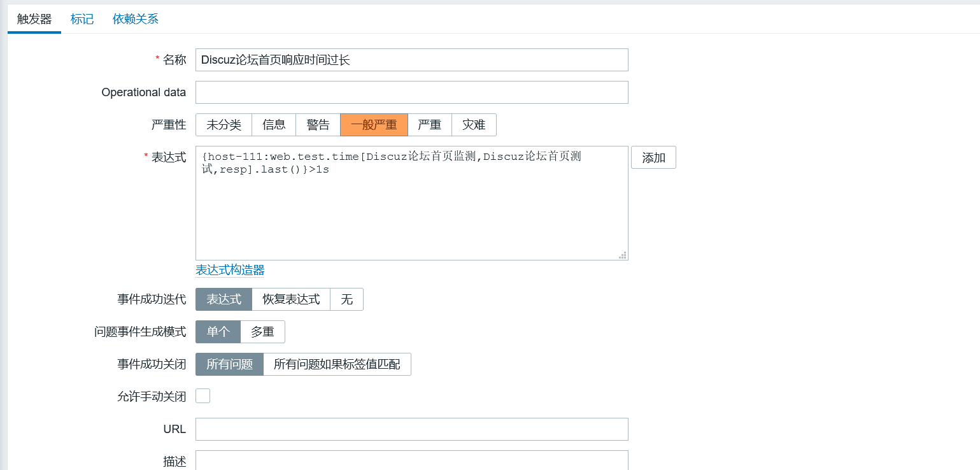
Task: Select 灾难 severity
Action: [474, 125]
